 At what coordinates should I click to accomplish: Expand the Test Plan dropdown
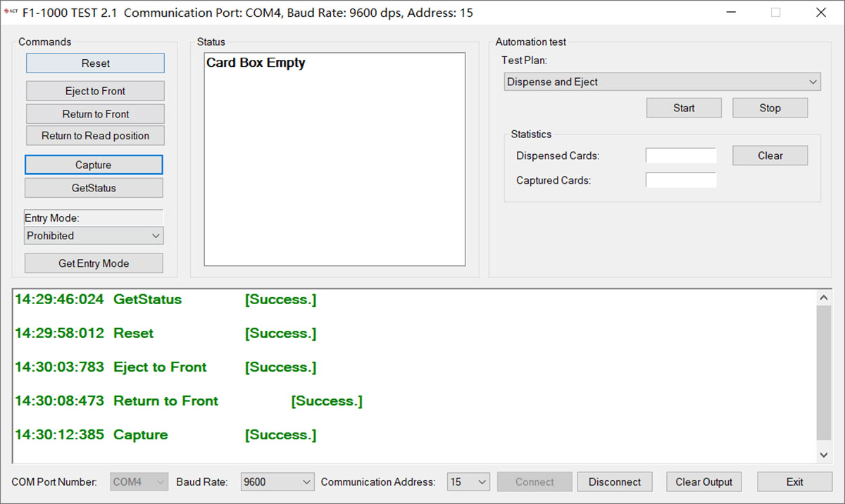pos(662,82)
